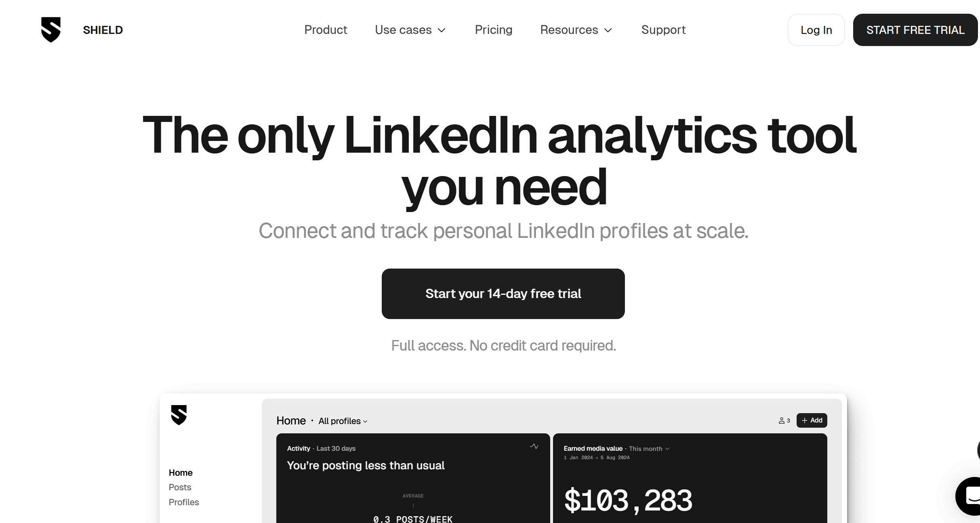Select Profiles in dashboard sidebar
Viewport: 980px width, 523px height.
[x=184, y=502]
